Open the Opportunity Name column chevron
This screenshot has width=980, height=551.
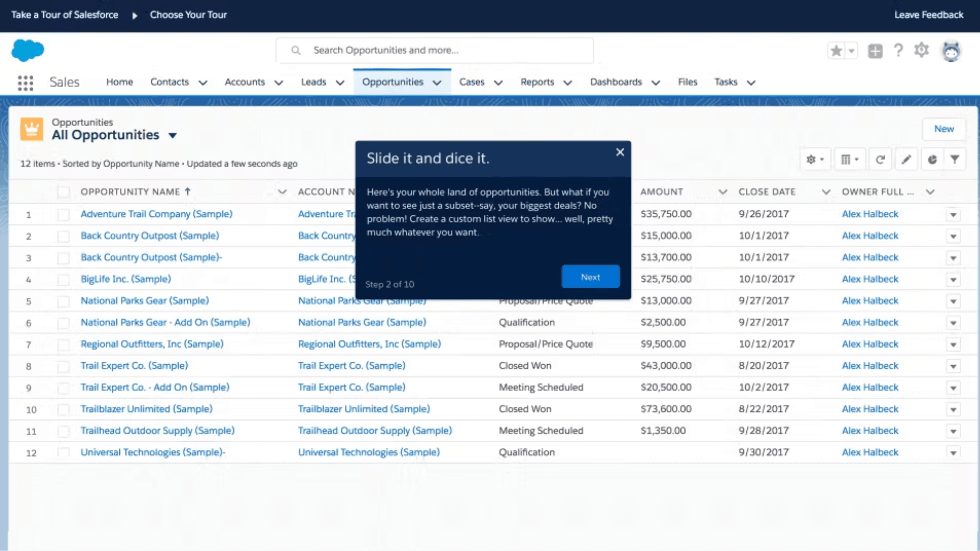pos(282,192)
